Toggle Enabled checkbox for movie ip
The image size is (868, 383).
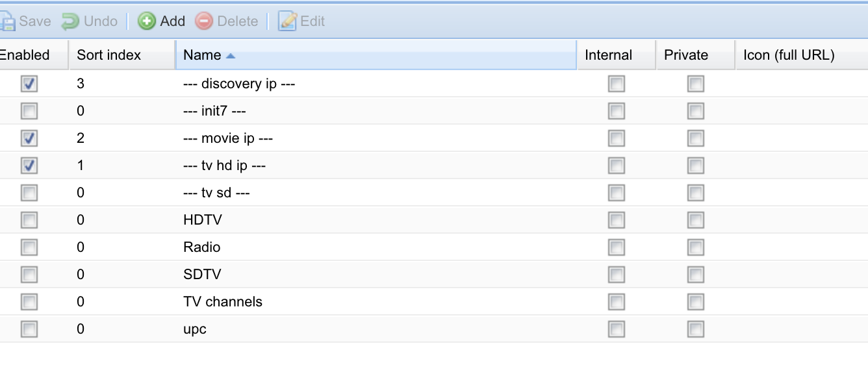click(29, 138)
